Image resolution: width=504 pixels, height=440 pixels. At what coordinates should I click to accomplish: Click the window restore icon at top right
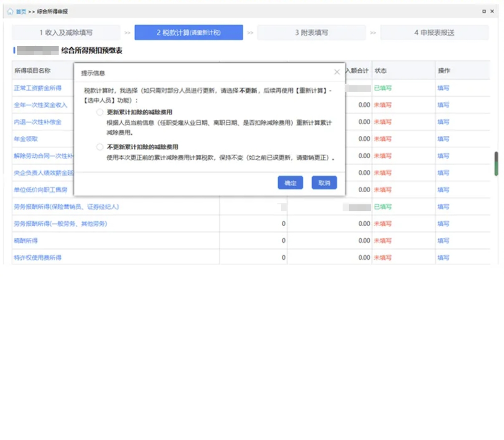[x=484, y=11]
